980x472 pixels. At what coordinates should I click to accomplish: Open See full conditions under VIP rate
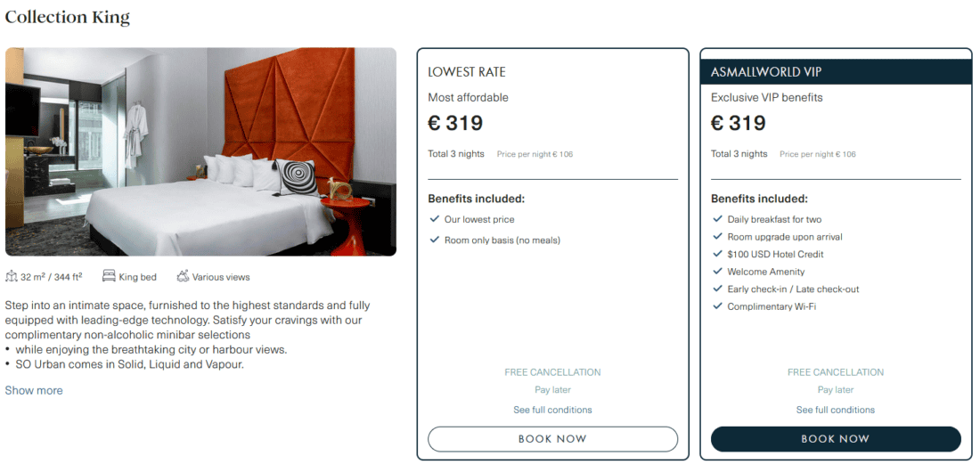836,411
